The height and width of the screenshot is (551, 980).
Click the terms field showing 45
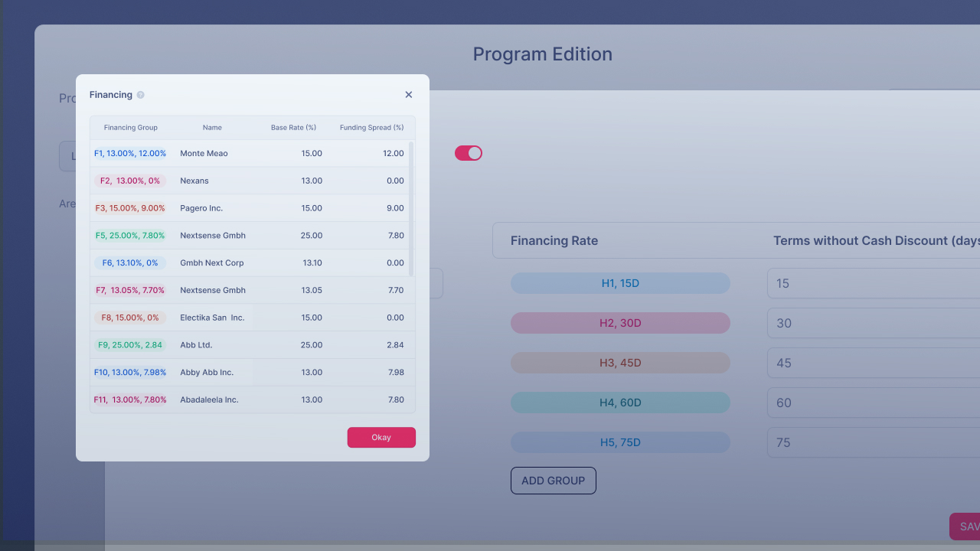pyautogui.click(x=874, y=363)
